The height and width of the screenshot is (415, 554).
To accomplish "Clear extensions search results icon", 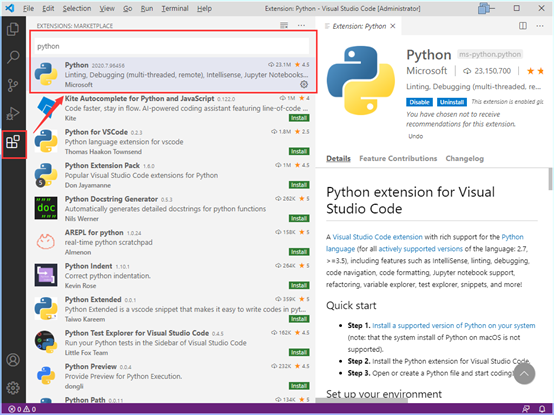I will [x=284, y=25].
